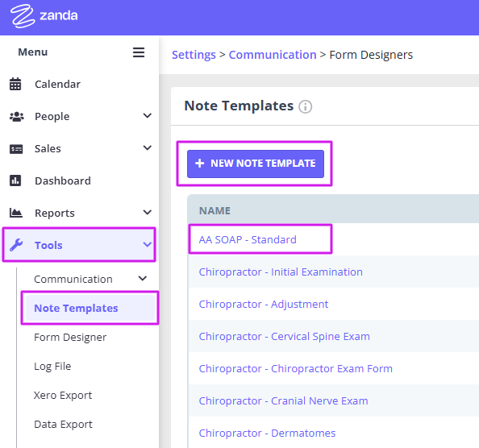Click the Dashboard chart icon
The width and height of the screenshot is (479, 448).
pyautogui.click(x=15, y=180)
